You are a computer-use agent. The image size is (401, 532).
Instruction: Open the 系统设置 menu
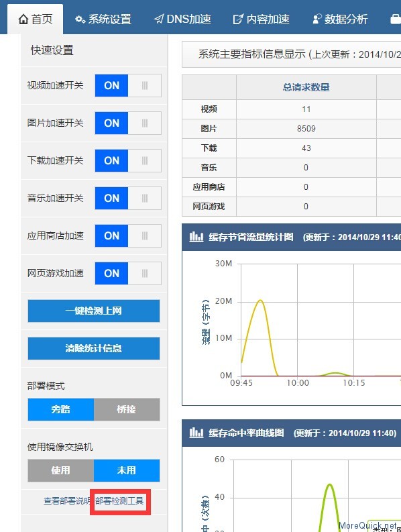pyautogui.click(x=103, y=19)
